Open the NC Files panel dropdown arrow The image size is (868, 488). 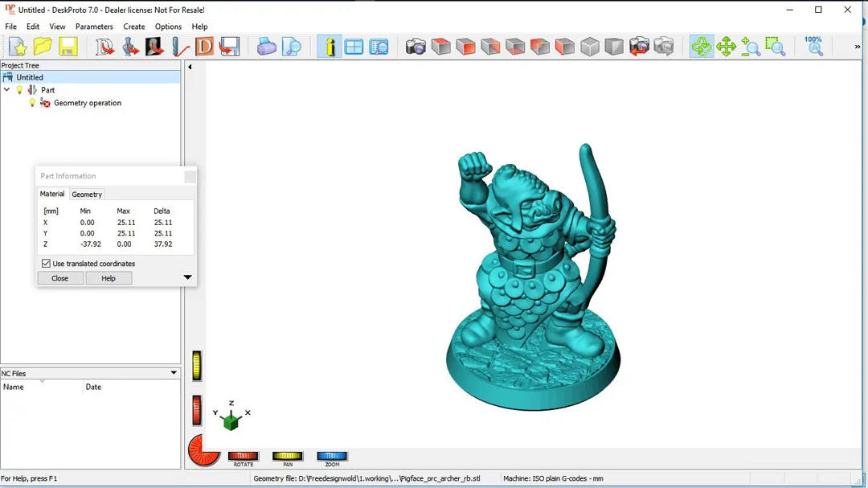tap(174, 373)
